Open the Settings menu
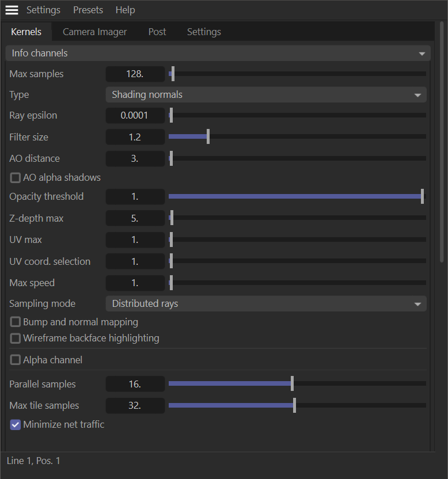448x479 pixels. pyautogui.click(x=43, y=10)
